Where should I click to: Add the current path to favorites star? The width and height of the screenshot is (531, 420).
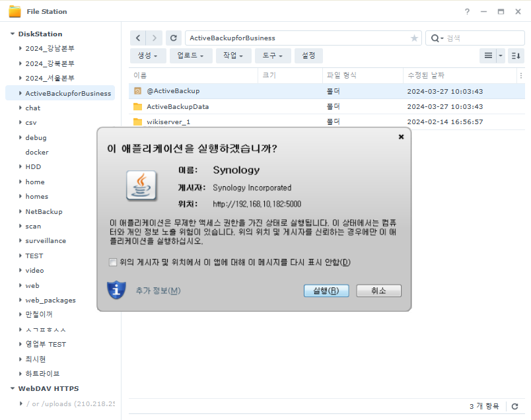414,38
